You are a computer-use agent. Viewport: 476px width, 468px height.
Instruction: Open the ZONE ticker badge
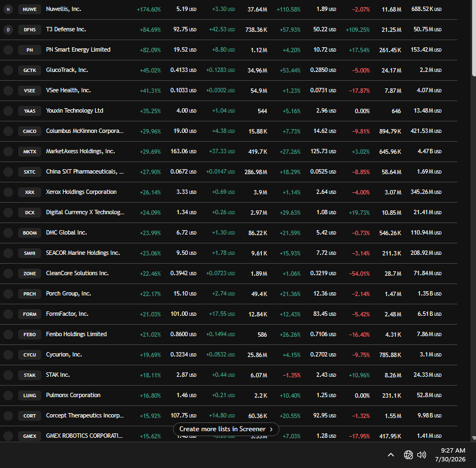(x=30, y=274)
